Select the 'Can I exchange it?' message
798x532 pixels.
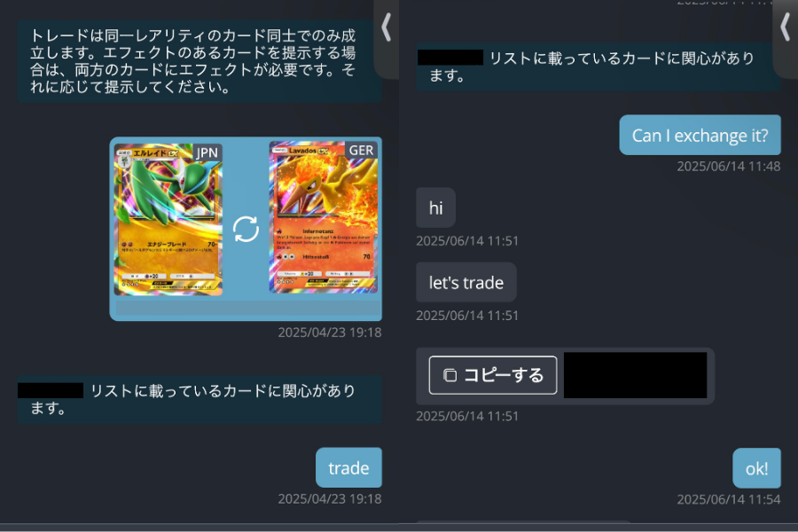click(x=700, y=135)
